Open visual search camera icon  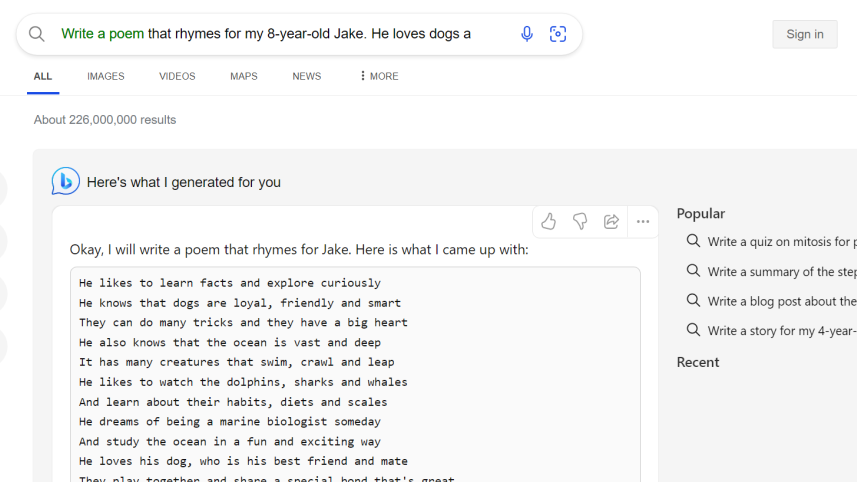click(558, 34)
